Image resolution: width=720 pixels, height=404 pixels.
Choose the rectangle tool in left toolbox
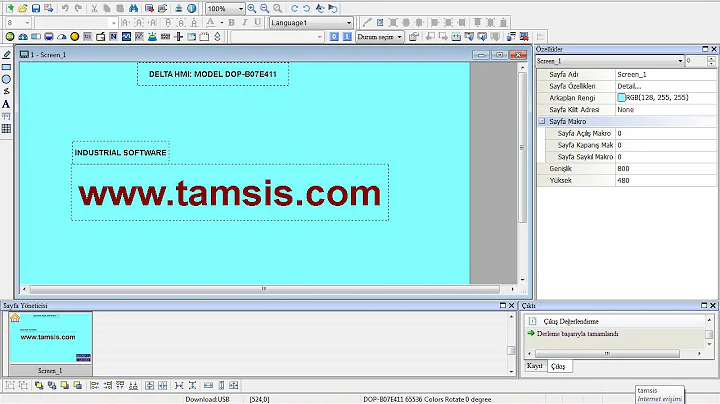tap(6, 67)
